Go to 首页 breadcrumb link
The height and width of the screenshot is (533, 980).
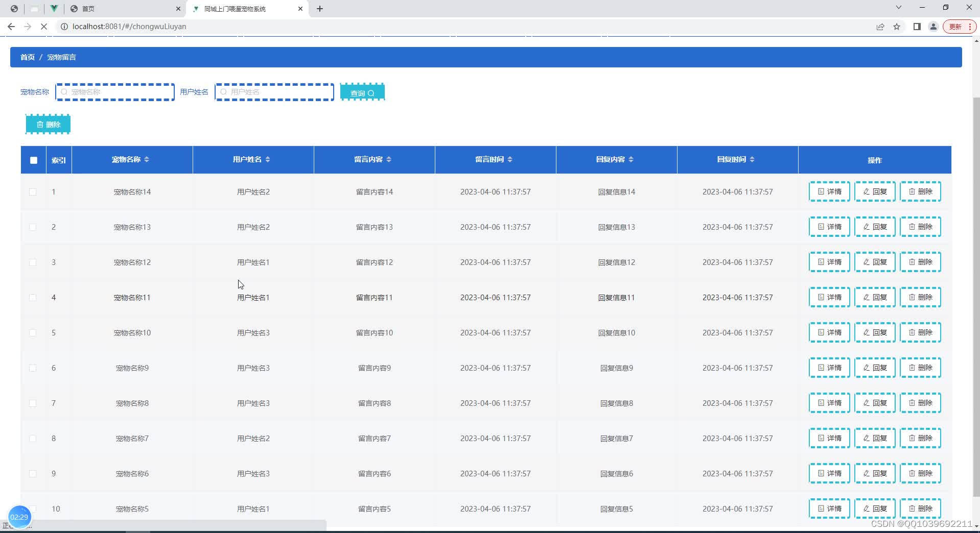click(28, 57)
